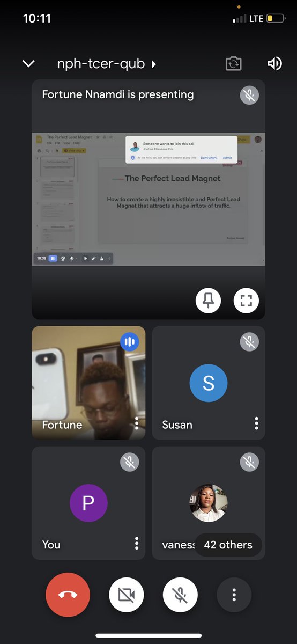
Task: Tap the Susan name label
Action: click(177, 425)
